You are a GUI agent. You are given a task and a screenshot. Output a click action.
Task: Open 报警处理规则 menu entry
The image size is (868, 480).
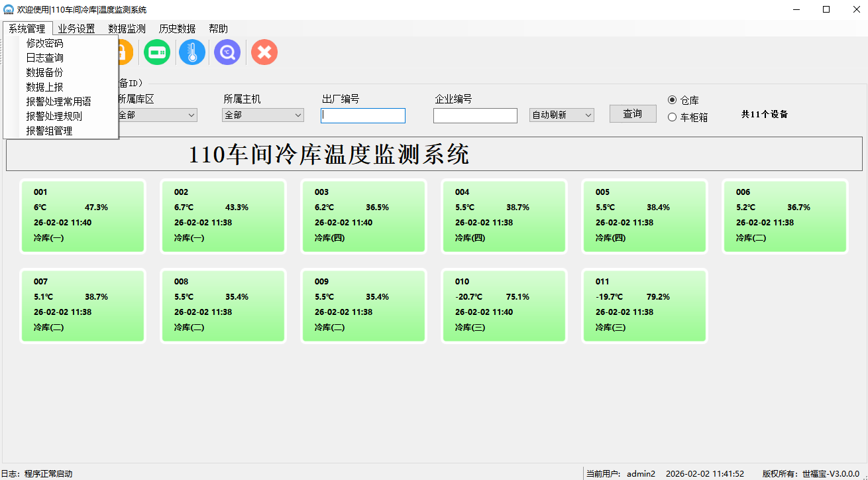point(54,116)
